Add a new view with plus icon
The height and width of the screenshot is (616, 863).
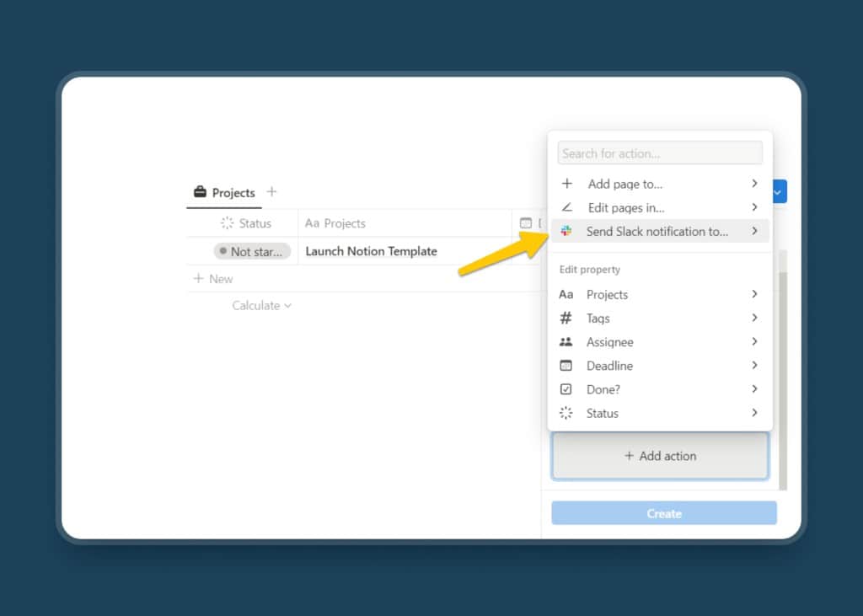pos(271,192)
